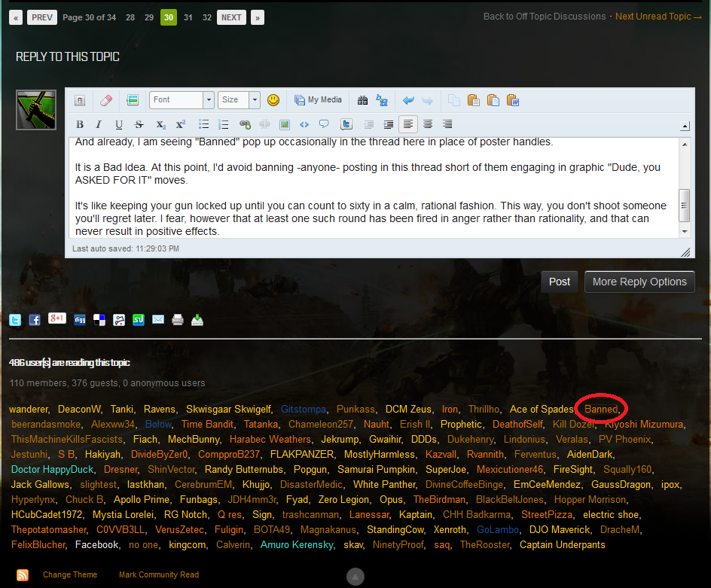Screen dimensions: 711x588
Task: Go to first page with « button
Action: [x=16, y=17]
